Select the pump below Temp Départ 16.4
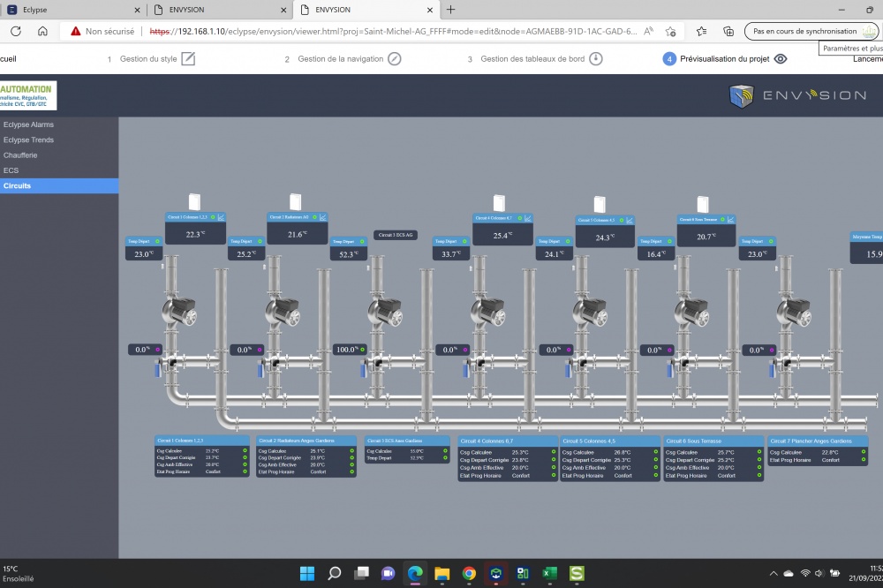 tap(691, 312)
